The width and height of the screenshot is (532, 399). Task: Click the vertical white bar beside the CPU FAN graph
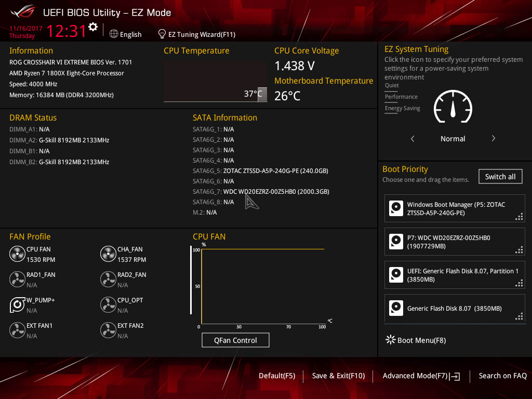point(191,280)
